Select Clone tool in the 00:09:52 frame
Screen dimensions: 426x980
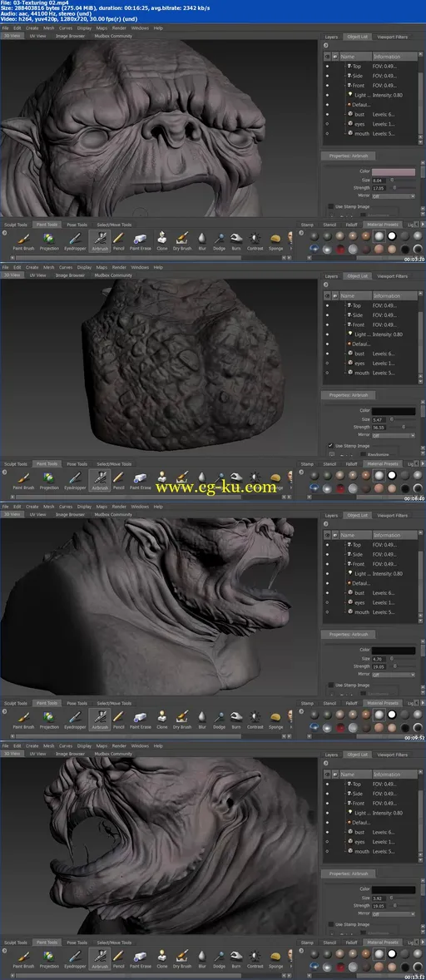coord(161,720)
